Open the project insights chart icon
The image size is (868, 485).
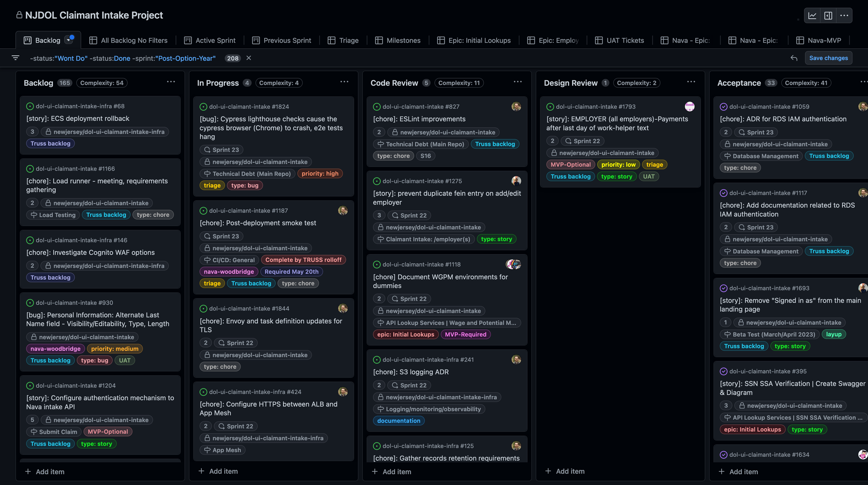812,16
